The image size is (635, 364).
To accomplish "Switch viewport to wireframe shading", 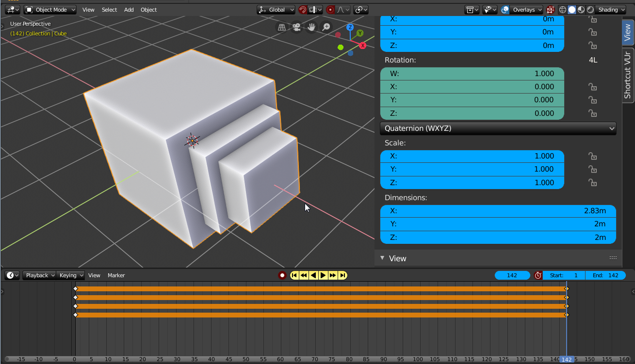I will [563, 10].
